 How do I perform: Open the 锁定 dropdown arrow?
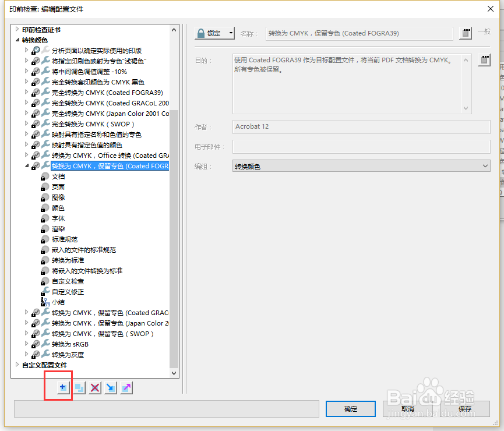click(231, 33)
